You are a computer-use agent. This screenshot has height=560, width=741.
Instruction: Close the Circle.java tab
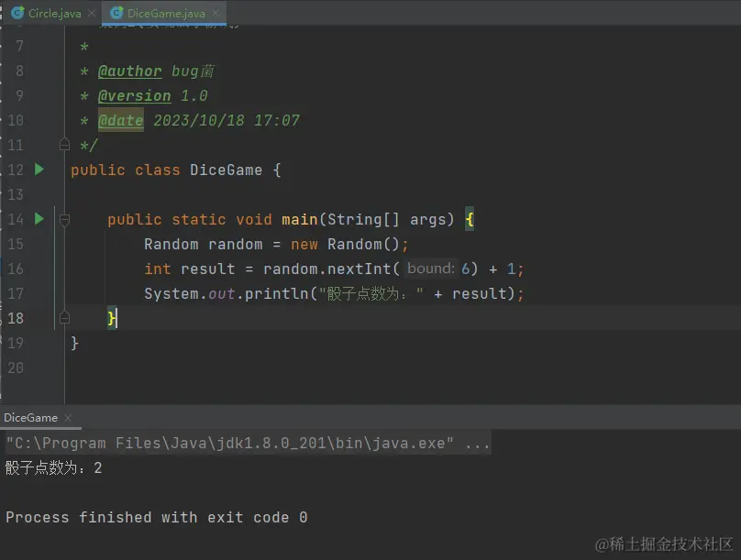click(92, 13)
